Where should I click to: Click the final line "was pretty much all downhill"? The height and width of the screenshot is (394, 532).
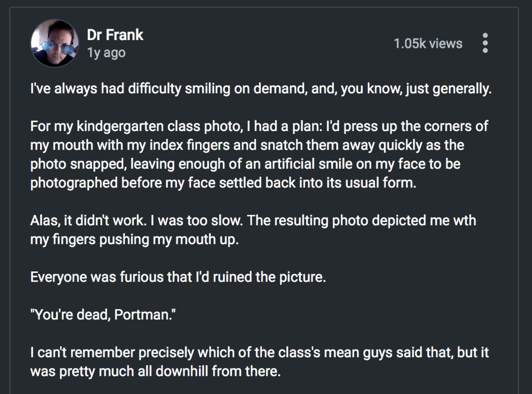tap(155, 372)
